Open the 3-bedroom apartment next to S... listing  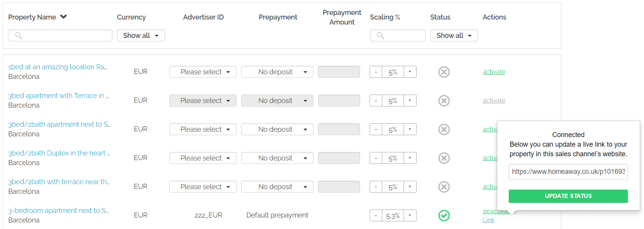(x=58, y=211)
